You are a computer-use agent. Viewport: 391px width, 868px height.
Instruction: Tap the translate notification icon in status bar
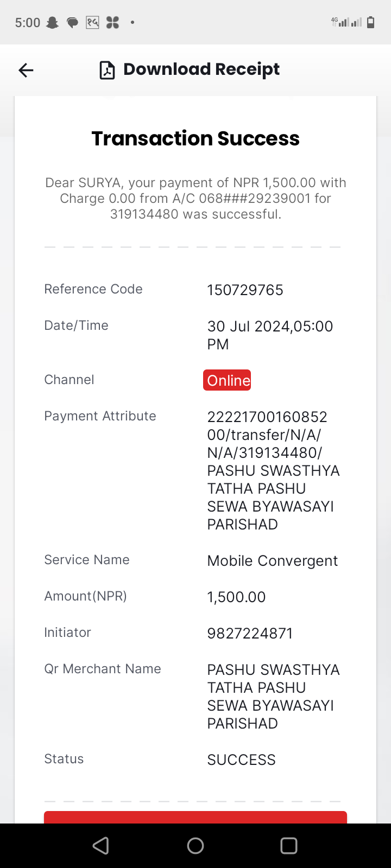coord(92,23)
